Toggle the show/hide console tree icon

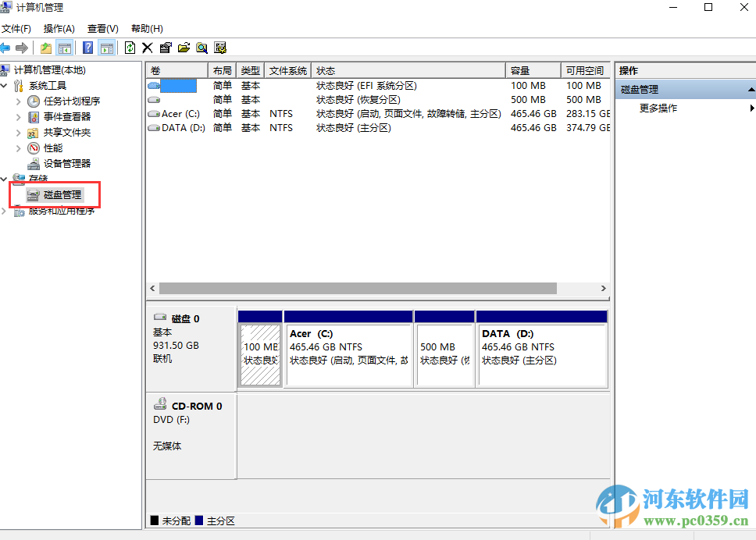[x=64, y=47]
